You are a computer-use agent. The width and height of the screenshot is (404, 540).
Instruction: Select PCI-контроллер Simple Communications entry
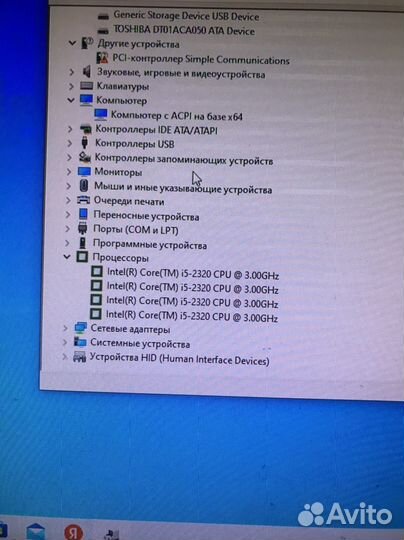click(201, 59)
